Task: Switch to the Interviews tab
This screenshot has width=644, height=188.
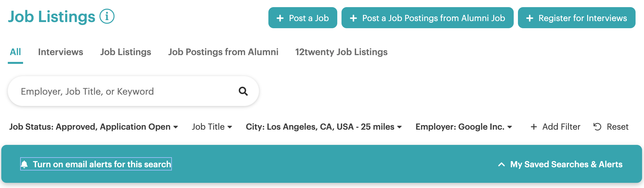Action: coord(60,52)
